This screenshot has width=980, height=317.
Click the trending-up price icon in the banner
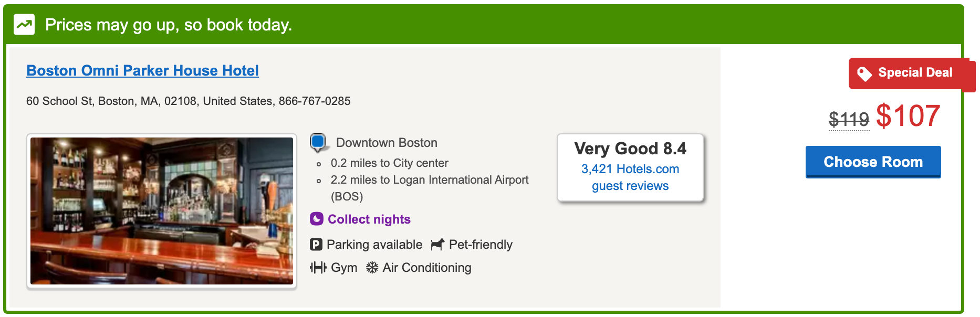24,25
